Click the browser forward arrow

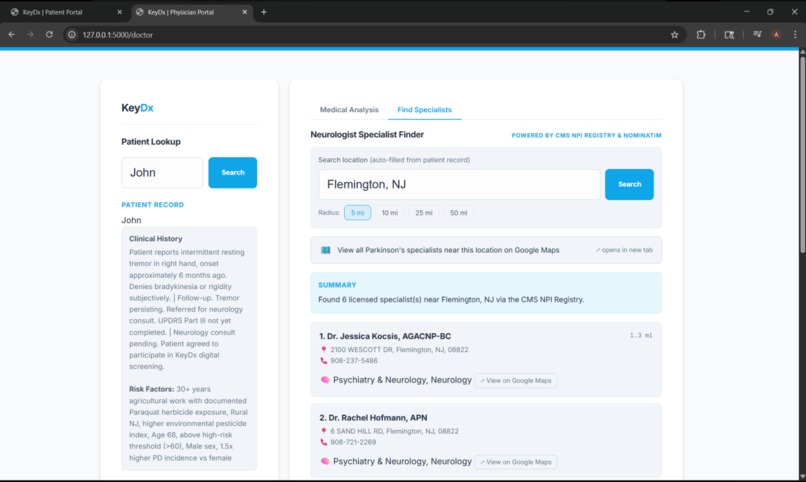click(x=30, y=34)
